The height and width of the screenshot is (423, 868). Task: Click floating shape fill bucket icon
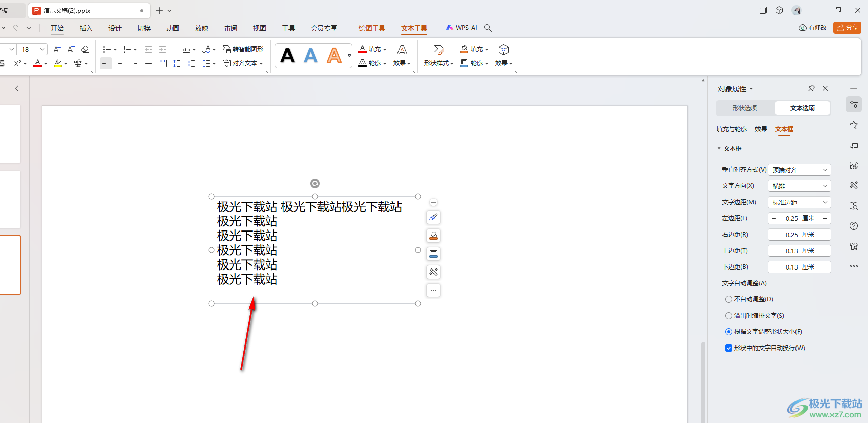coord(433,236)
